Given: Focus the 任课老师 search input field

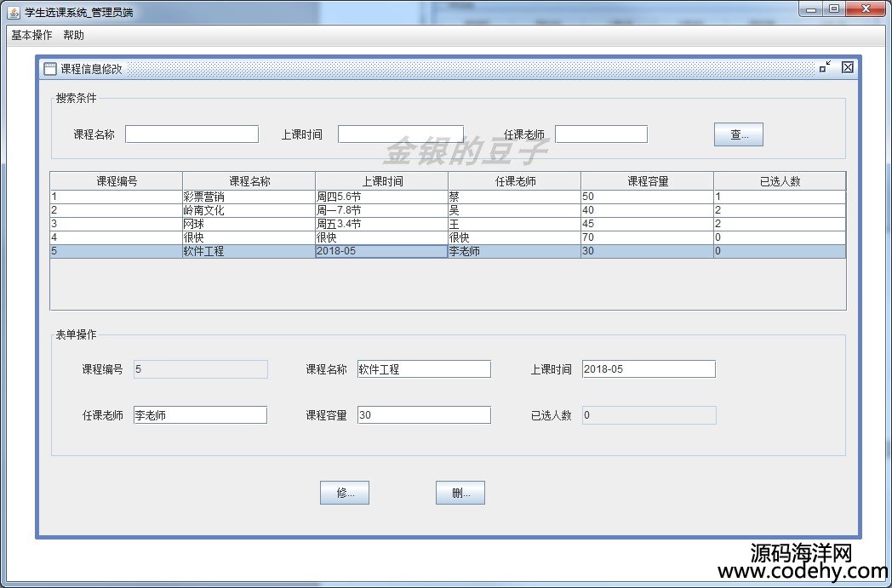Looking at the screenshot, I should pos(601,134).
